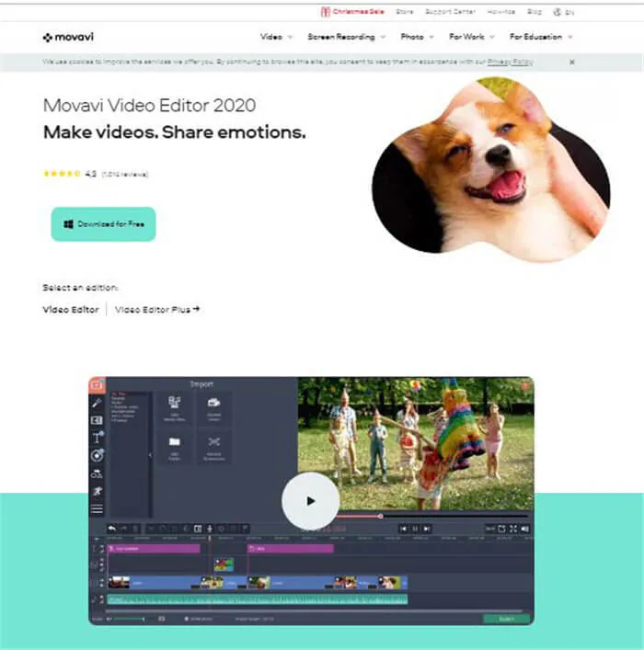Expand the For Education dropdown menu
The width and height of the screenshot is (644, 650).
[x=541, y=37]
